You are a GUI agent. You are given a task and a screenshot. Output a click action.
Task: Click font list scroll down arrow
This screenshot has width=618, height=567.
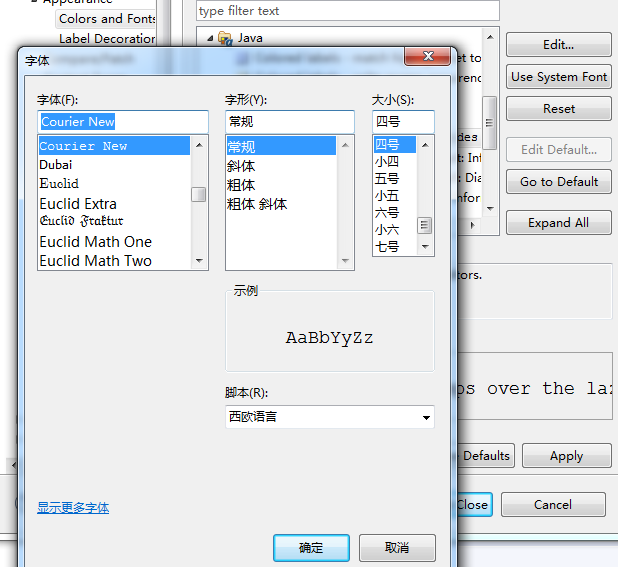point(199,260)
